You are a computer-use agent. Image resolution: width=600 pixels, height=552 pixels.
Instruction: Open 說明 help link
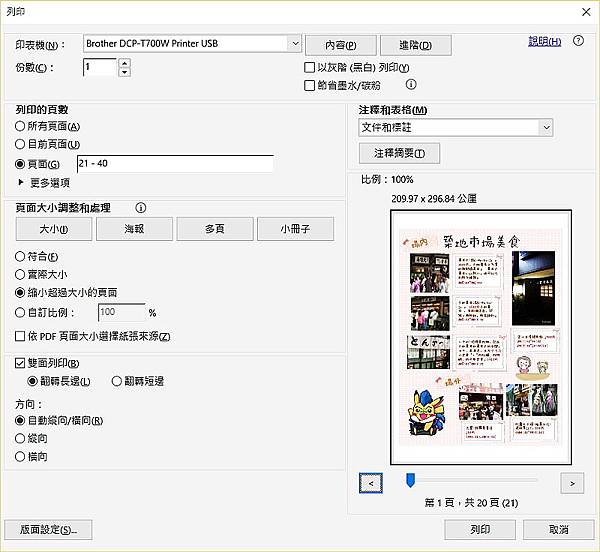[545, 41]
